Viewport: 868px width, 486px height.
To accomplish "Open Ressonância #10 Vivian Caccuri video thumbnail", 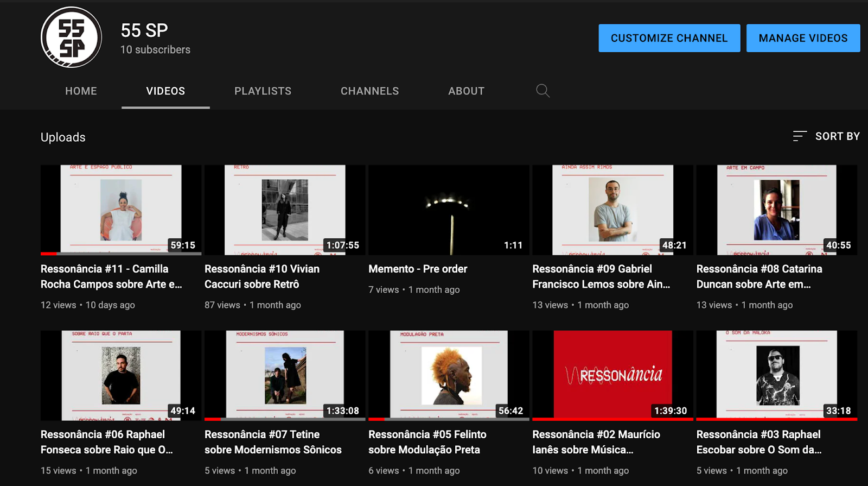I will (x=285, y=210).
